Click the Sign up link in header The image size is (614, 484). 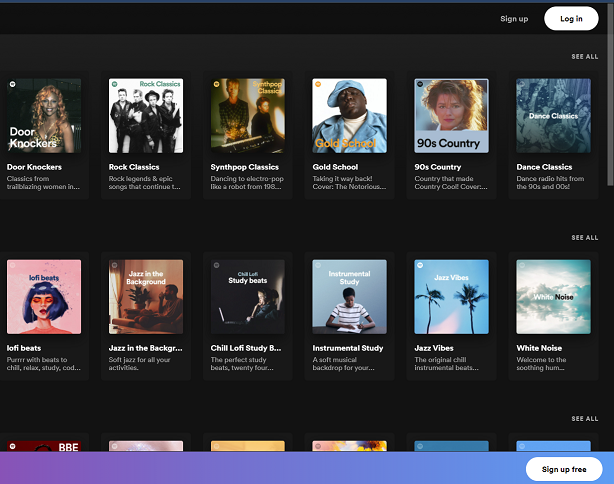tap(514, 18)
